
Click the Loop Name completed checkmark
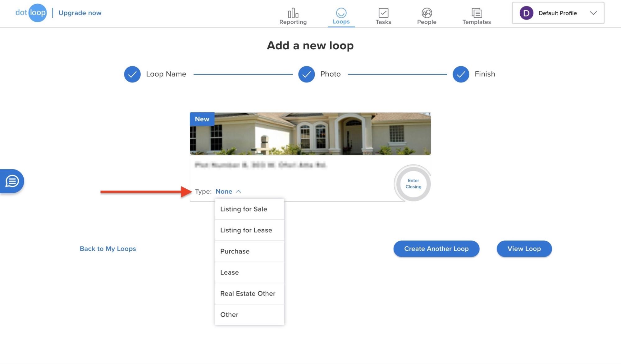(x=132, y=74)
